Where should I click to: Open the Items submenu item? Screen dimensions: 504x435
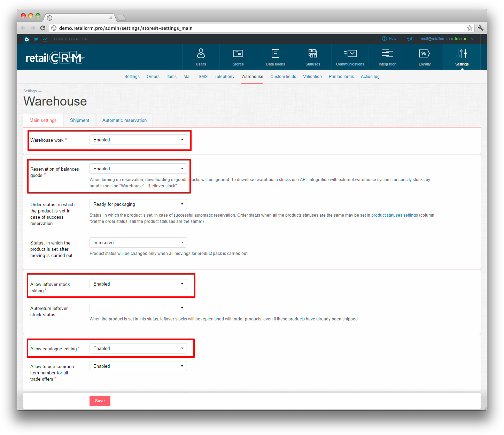pos(171,77)
